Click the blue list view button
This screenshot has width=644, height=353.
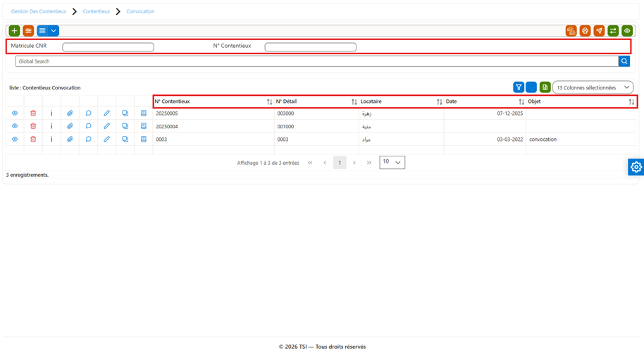coord(42,31)
